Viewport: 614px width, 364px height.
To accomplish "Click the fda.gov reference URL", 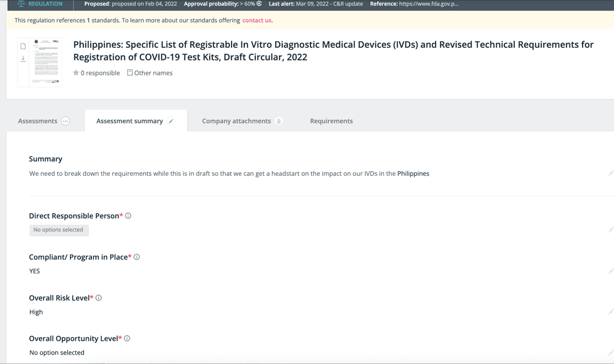I will click(x=428, y=4).
